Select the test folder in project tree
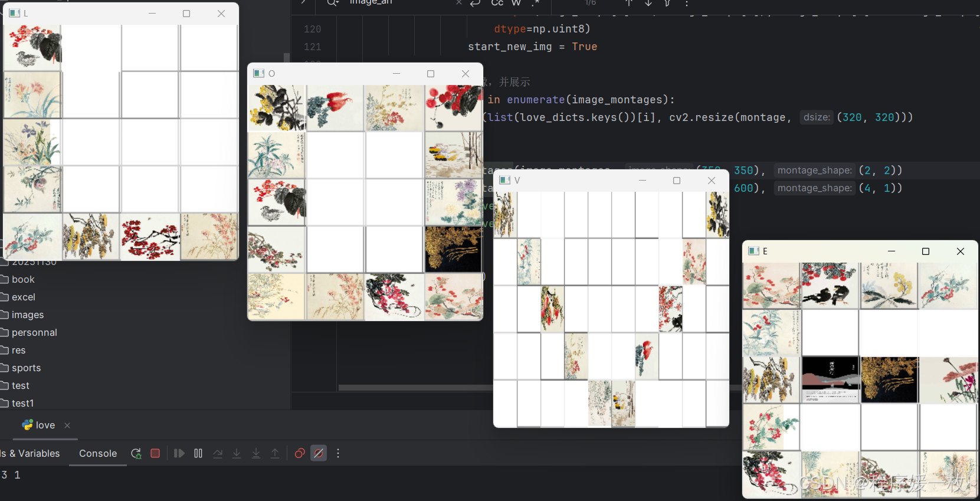Viewport: 980px width, 501px height. 21,385
